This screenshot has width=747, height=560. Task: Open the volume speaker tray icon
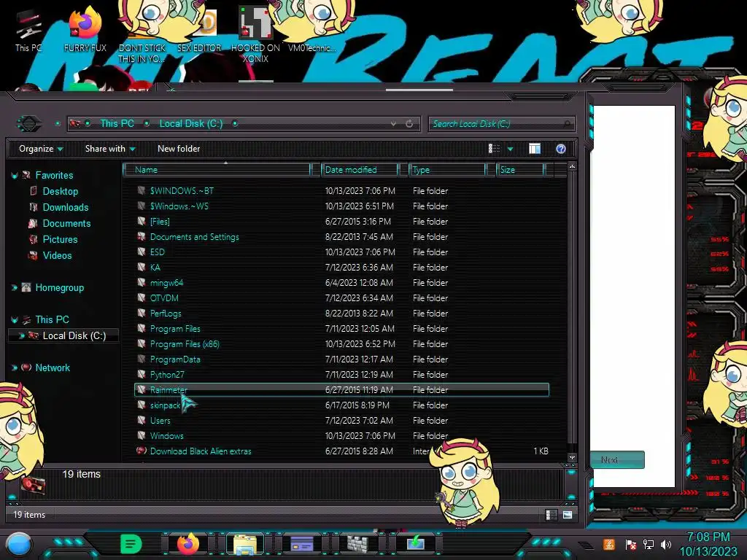click(x=665, y=544)
